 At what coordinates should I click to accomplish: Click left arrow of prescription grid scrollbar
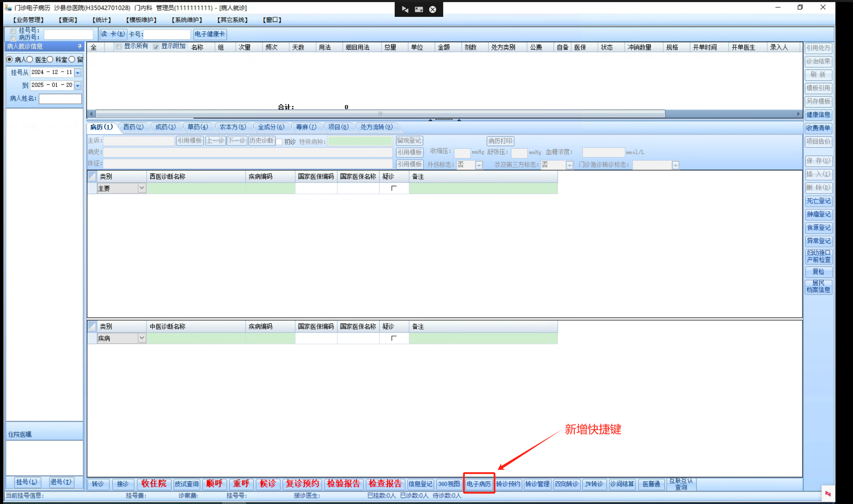[91, 114]
